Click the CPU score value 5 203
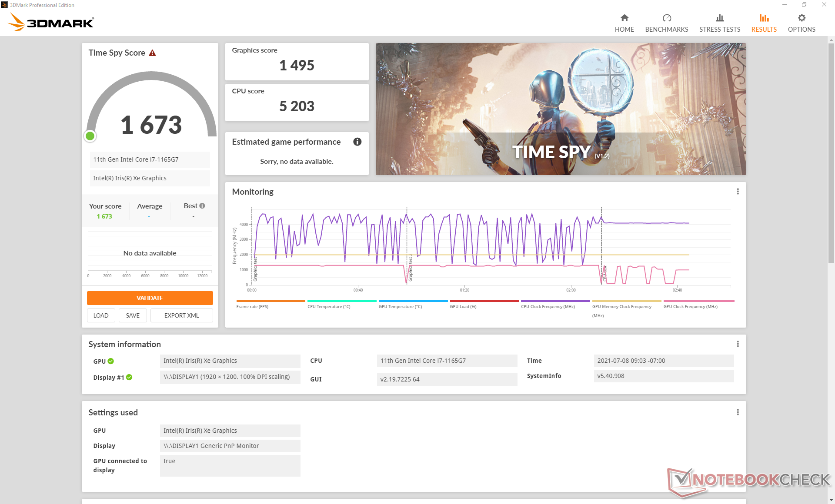Image resolution: width=835 pixels, height=504 pixels. pyautogui.click(x=297, y=106)
